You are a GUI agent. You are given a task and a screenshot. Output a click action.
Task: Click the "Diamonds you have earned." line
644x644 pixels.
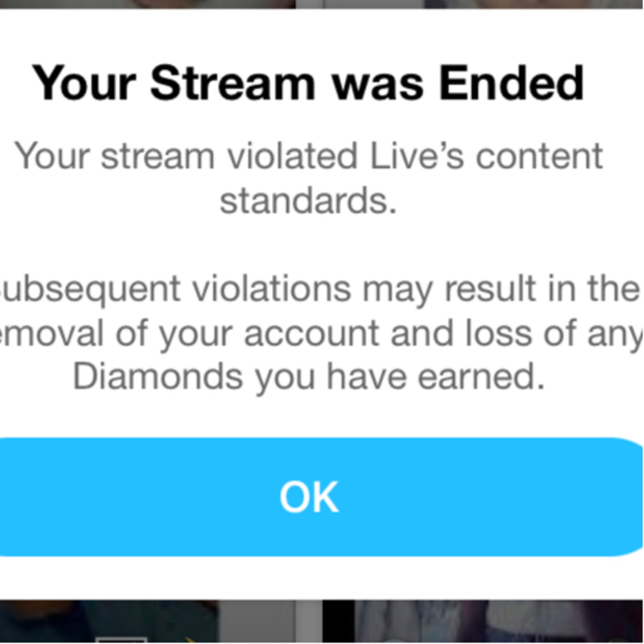[x=309, y=377]
